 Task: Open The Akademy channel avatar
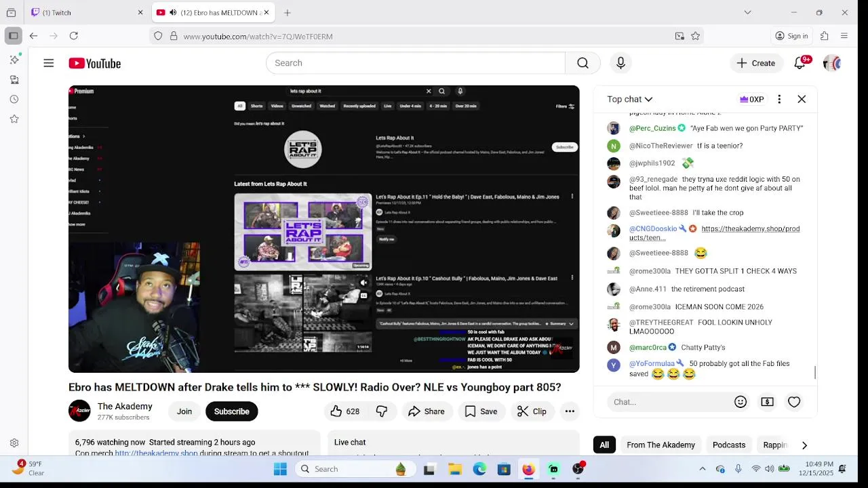(x=79, y=411)
